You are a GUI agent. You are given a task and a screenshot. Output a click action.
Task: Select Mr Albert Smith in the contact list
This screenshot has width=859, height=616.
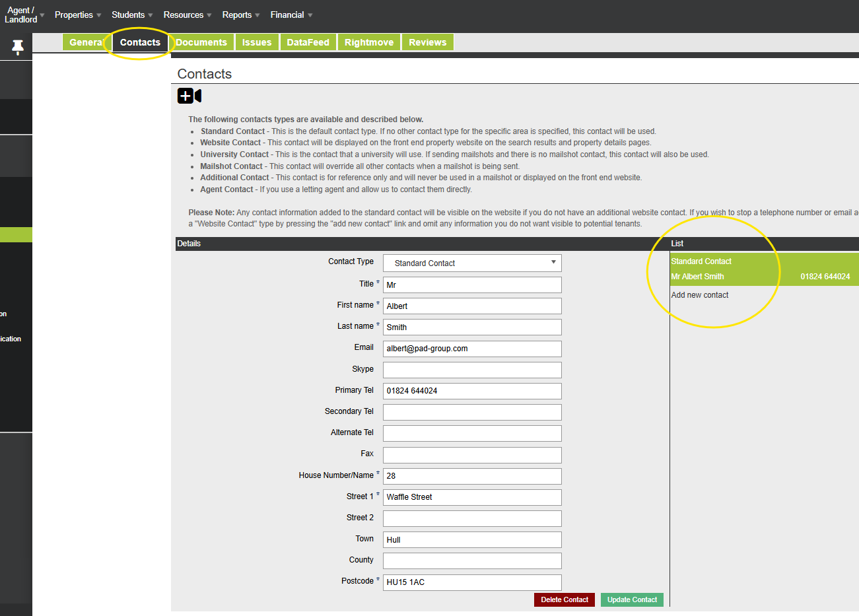(x=698, y=277)
